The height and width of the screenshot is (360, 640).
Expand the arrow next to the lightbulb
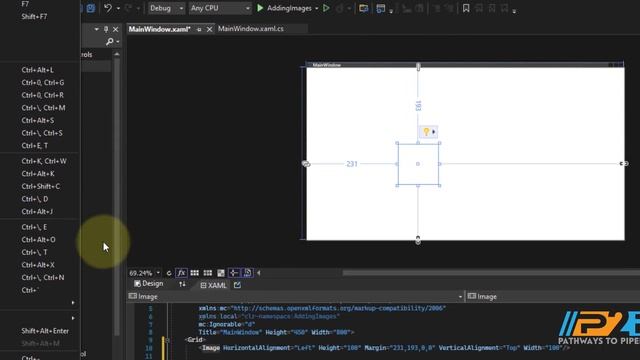pyautogui.click(x=434, y=131)
